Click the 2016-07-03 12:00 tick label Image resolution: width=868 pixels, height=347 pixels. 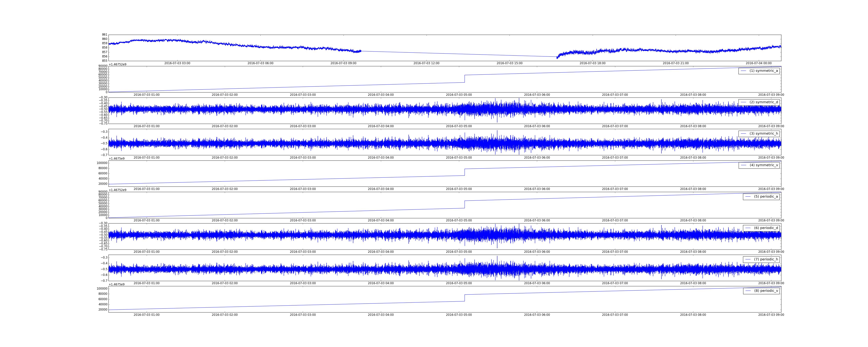[x=426, y=63]
